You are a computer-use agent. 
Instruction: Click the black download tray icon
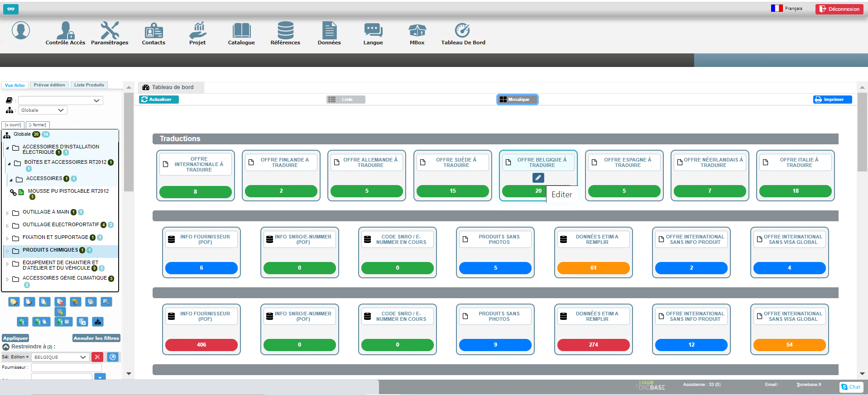pos(98,322)
